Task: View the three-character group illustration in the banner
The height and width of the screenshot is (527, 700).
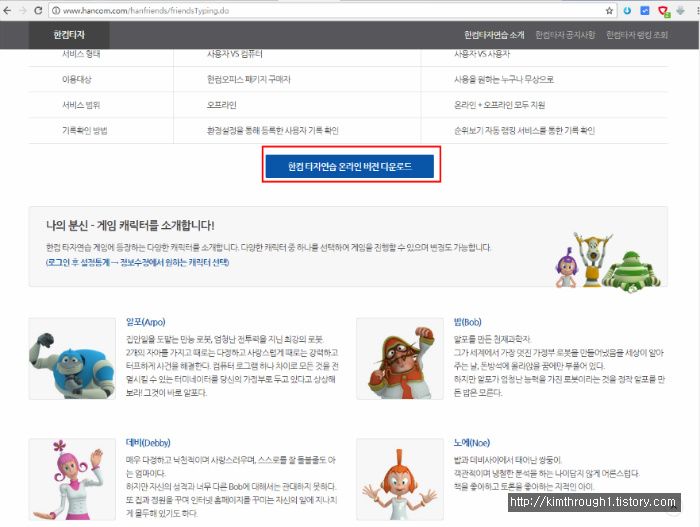Action: click(x=608, y=262)
